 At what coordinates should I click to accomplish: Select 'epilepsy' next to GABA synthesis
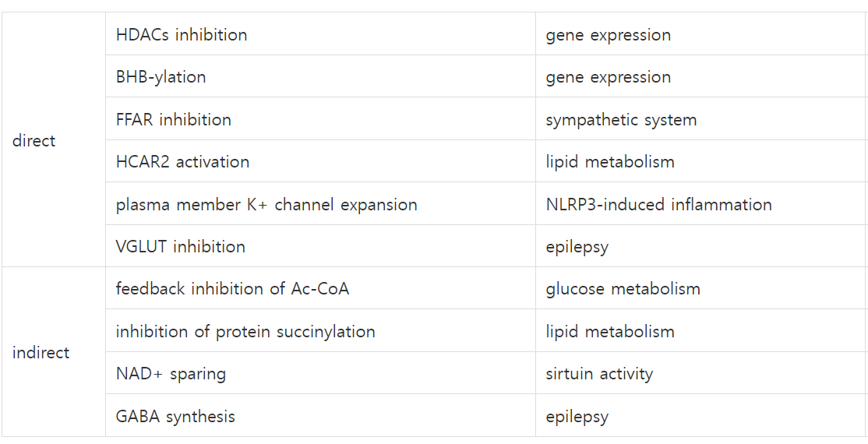[x=577, y=417]
